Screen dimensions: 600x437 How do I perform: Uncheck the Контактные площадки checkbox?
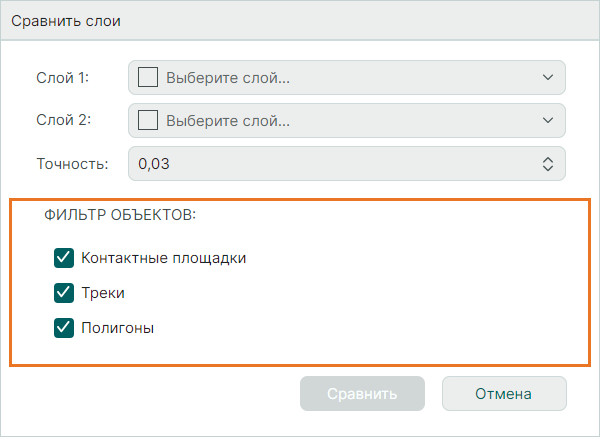65,258
